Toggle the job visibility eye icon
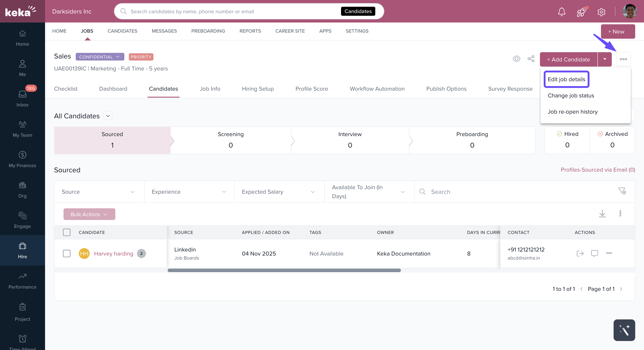This screenshot has height=350, width=644. [516, 59]
